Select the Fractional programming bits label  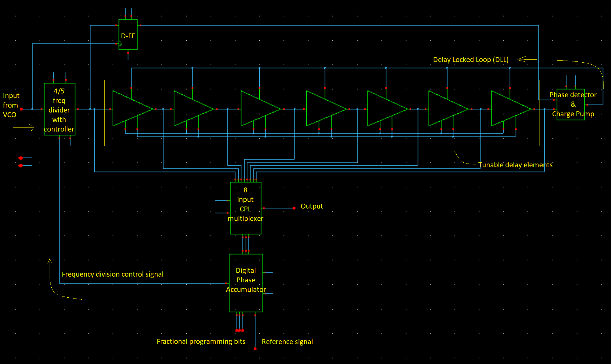[x=201, y=342]
